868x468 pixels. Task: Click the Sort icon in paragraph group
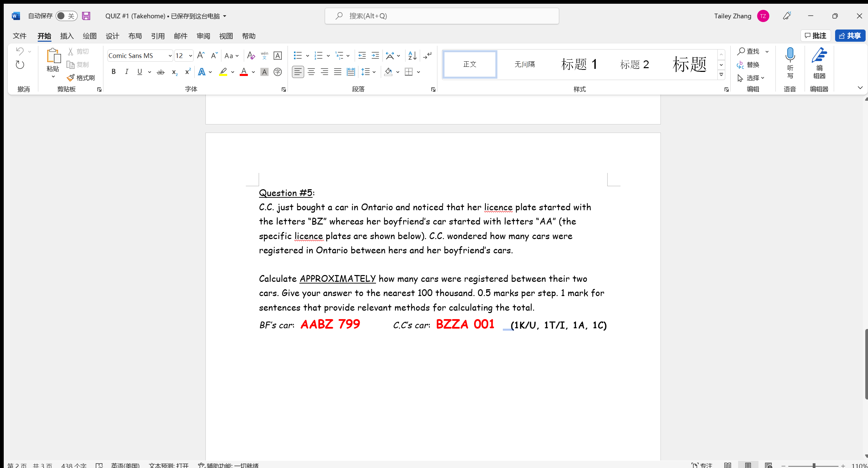[x=412, y=55]
